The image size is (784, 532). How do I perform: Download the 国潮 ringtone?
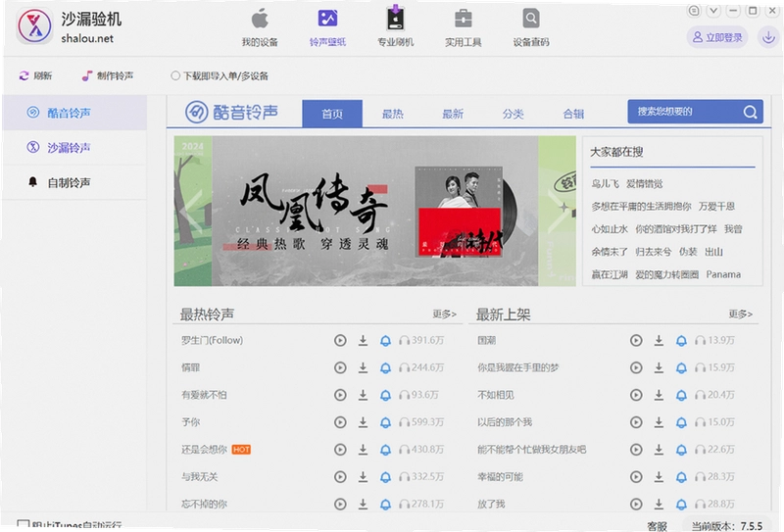(x=659, y=341)
